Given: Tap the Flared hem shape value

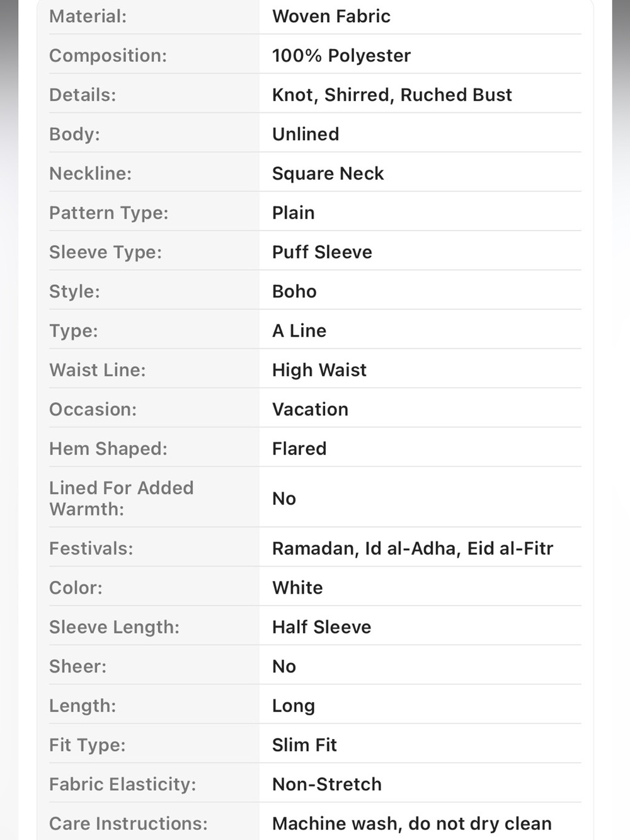Looking at the screenshot, I should [299, 449].
